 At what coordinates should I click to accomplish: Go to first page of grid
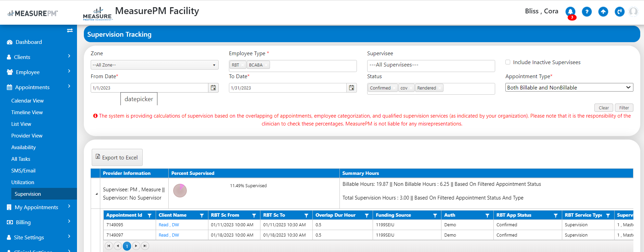pos(109,246)
